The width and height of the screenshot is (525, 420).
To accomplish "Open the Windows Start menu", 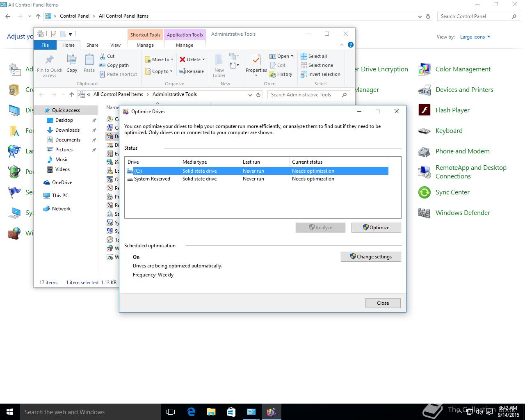I will pos(10,412).
